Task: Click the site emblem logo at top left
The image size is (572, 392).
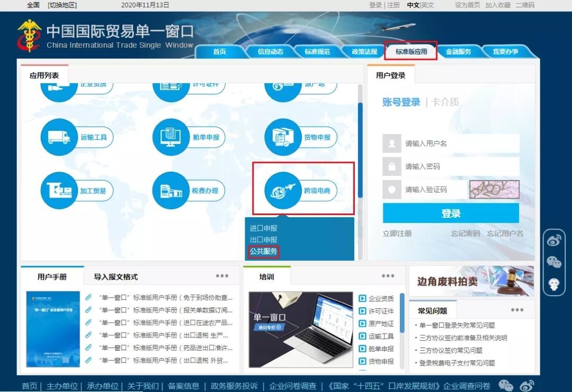Action: (29, 36)
